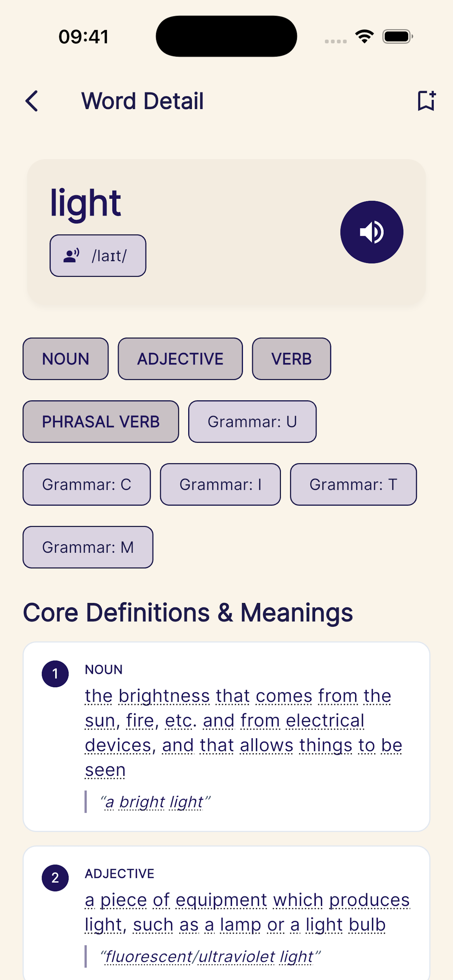Toggle the PHRASAL VERB chip
The image size is (453, 980).
101,421
